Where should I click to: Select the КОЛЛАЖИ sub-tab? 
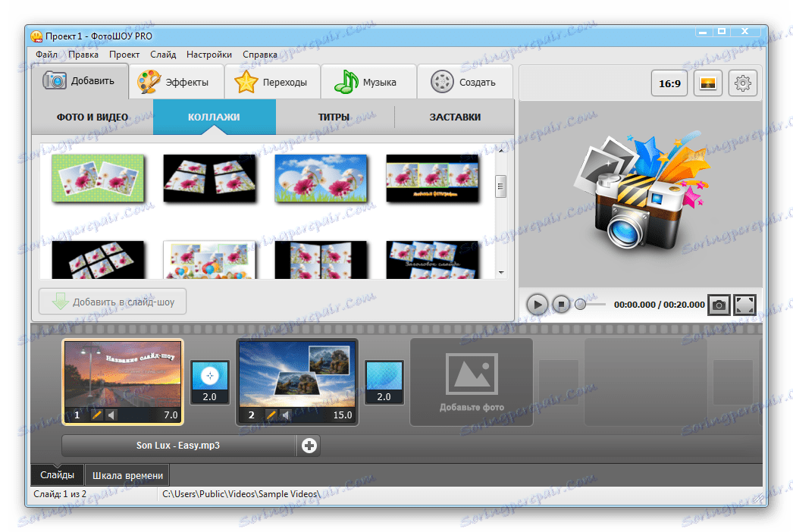pyautogui.click(x=214, y=117)
